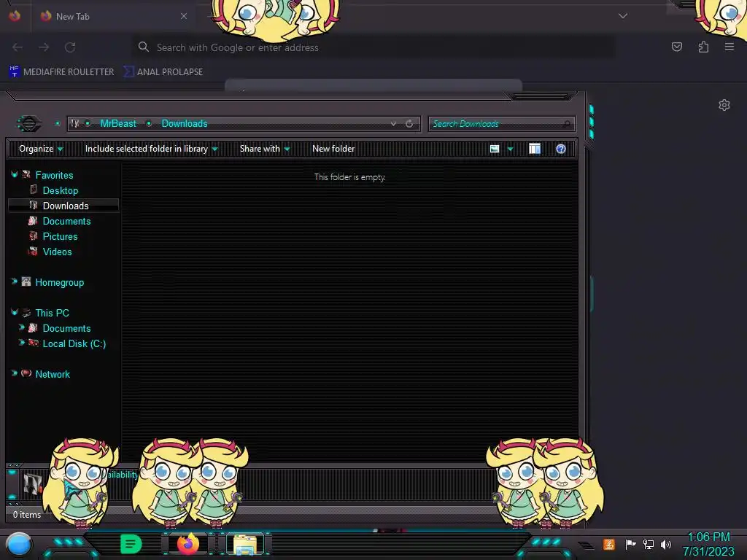Open the Firefox View icon
This screenshot has height=560, width=747.
pyautogui.click(x=15, y=16)
